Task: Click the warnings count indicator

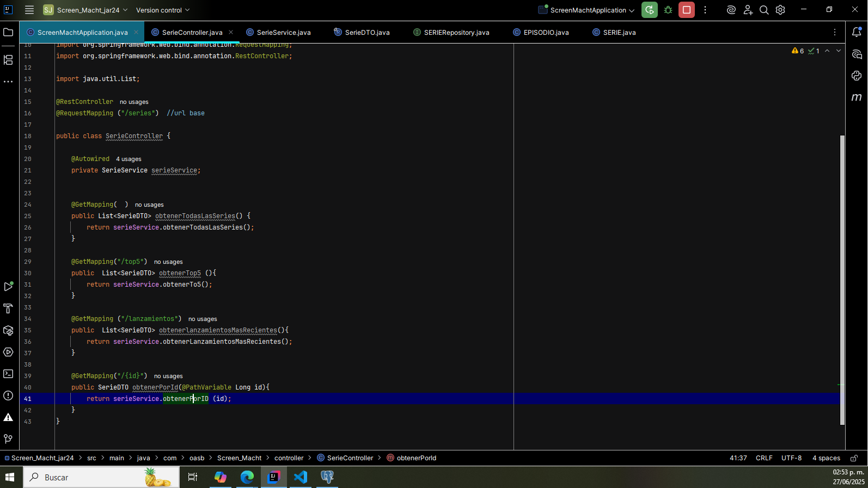Action: click(x=798, y=51)
